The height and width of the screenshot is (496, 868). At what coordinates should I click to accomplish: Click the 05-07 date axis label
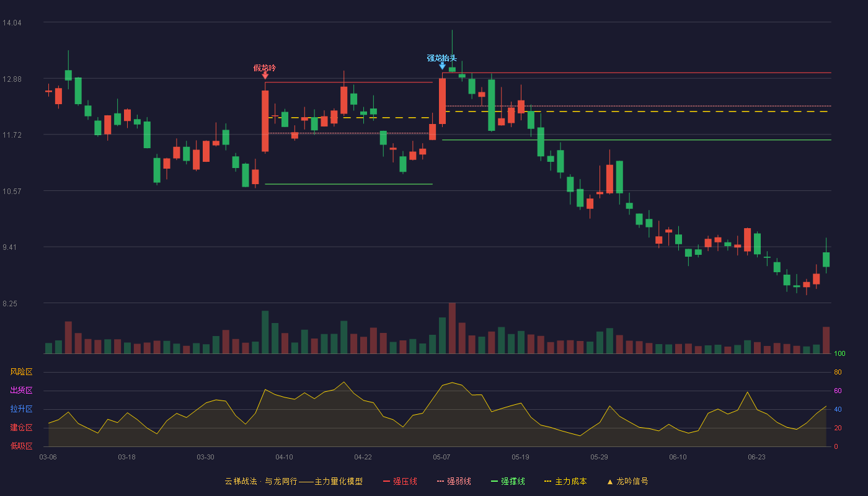tap(441, 457)
